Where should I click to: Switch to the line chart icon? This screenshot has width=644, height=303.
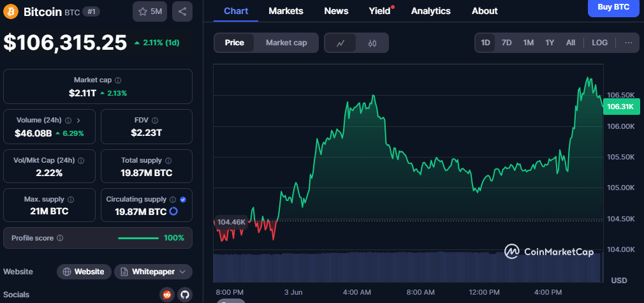tap(340, 43)
